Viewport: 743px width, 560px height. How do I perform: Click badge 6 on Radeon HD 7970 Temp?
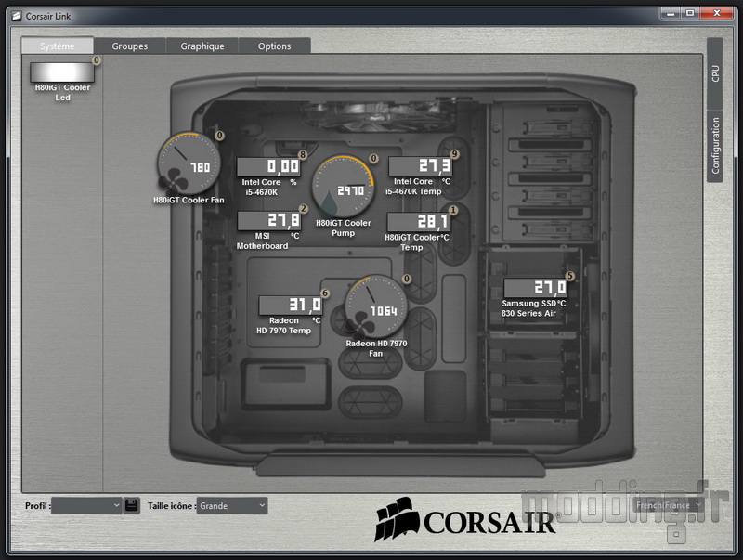(x=325, y=293)
